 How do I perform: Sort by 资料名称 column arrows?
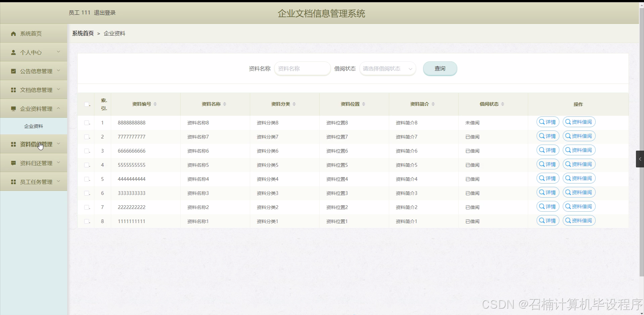225,104
